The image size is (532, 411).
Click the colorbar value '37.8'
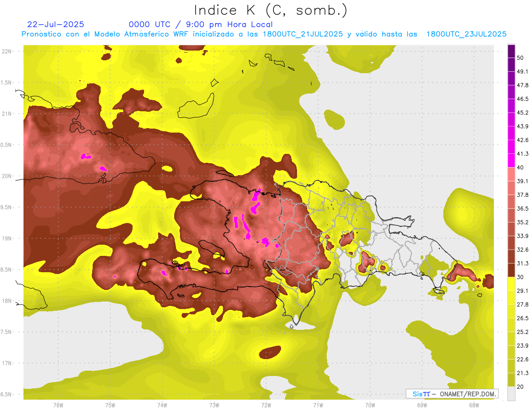tap(523, 195)
